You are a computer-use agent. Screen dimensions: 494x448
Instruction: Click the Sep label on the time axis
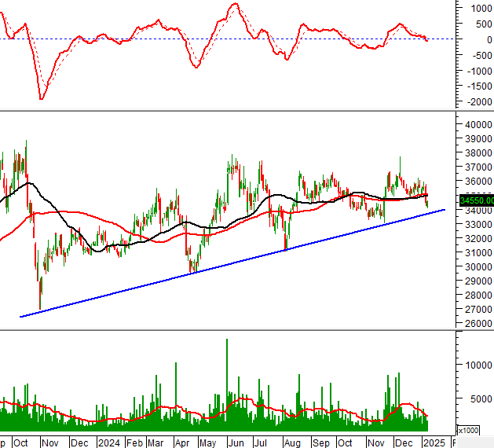pyautogui.click(x=320, y=443)
